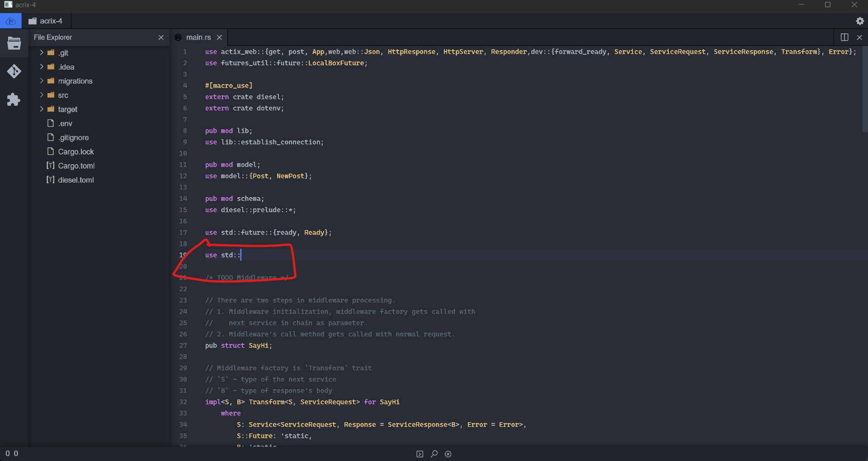The image size is (868, 461).
Task: Minimize the acrix-4 window
Action: [x=802, y=5]
